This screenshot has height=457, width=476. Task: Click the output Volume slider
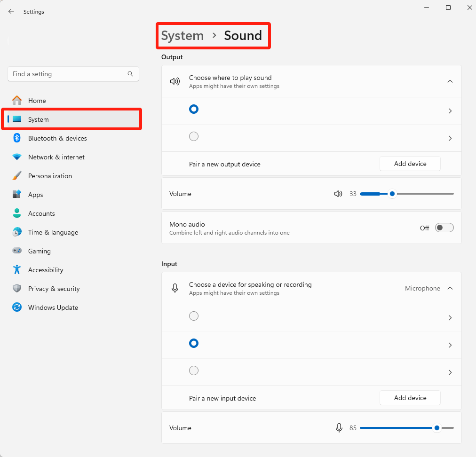pyautogui.click(x=406, y=194)
